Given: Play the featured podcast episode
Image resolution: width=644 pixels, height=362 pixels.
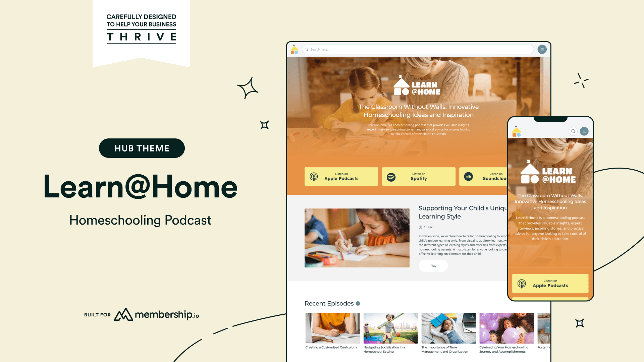Looking at the screenshot, I should click(433, 266).
